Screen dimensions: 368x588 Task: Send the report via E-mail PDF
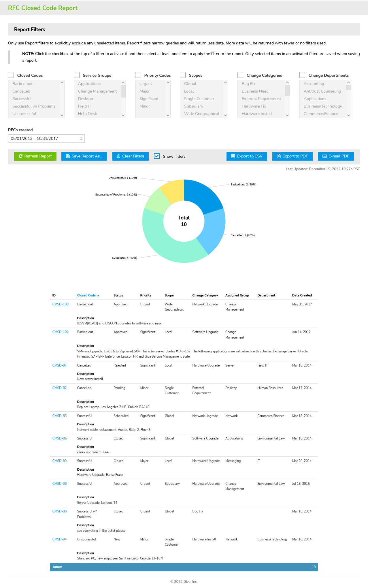[336, 156]
